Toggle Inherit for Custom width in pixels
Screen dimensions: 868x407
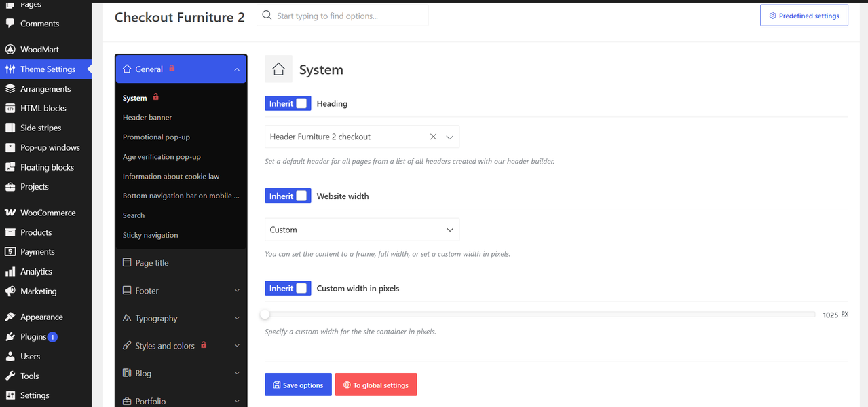click(x=288, y=288)
